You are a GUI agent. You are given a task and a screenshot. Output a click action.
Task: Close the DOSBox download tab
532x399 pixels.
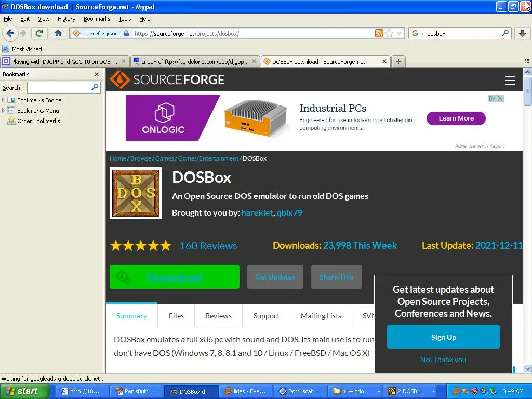(384, 61)
